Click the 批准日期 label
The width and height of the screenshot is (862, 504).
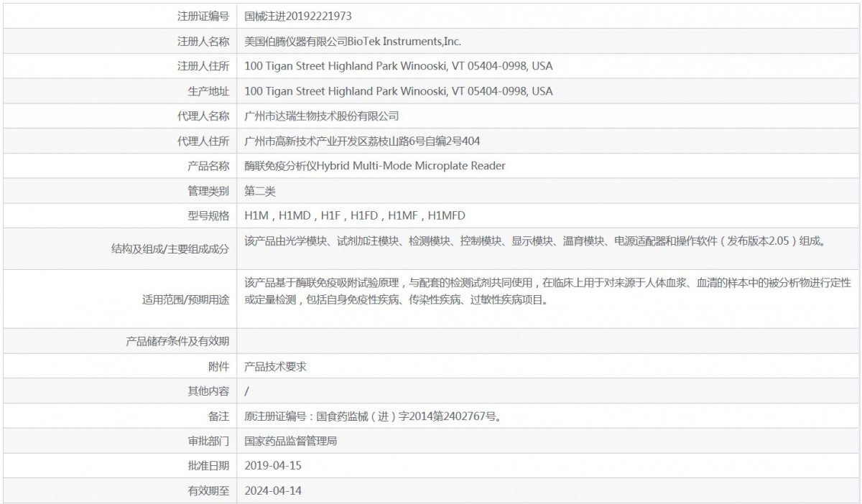coord(208,466)
